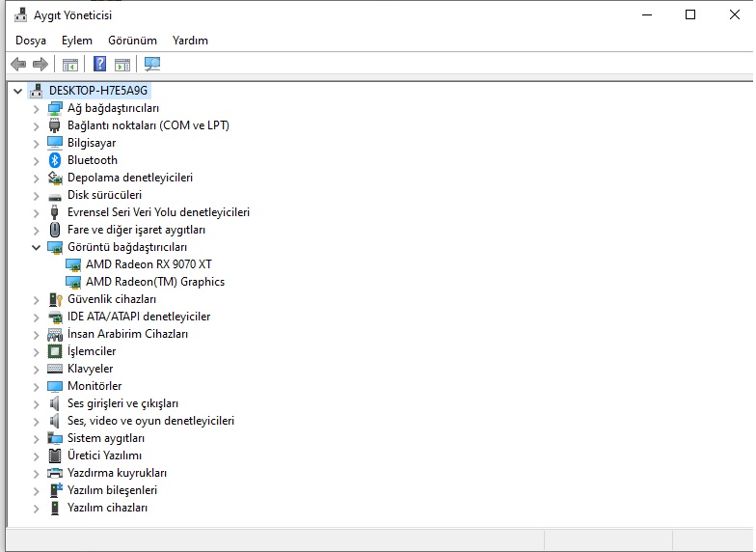Expand the Ağ bağdaştırıcıları category
756x552 pixels.
tap(37, 109)
